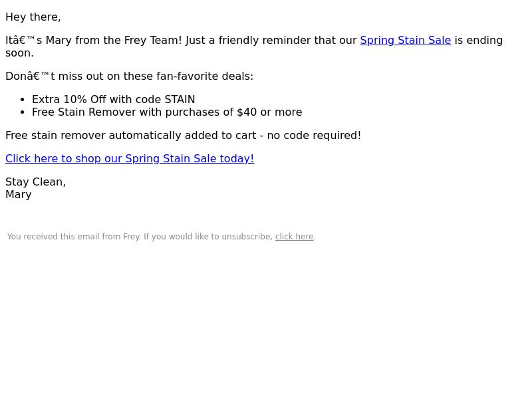Click the 'Mary' signature below Stay Clean
This screenshot has height=399, width=532.
pos(19,195)
